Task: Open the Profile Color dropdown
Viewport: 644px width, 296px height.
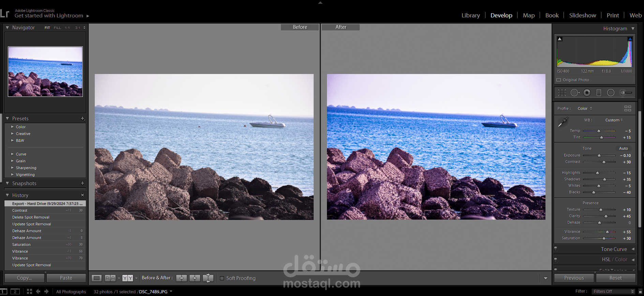Action: click(585, 108)
